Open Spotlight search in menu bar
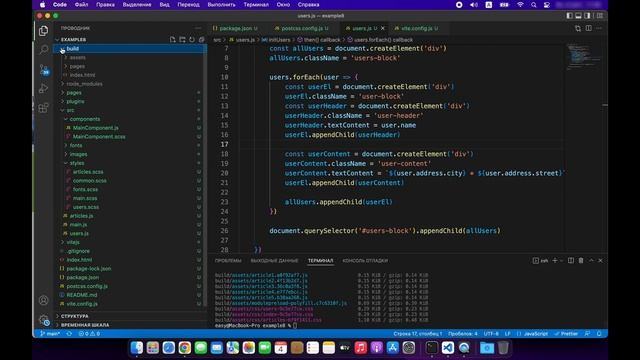640x360 pixels. tap(533, 5)
